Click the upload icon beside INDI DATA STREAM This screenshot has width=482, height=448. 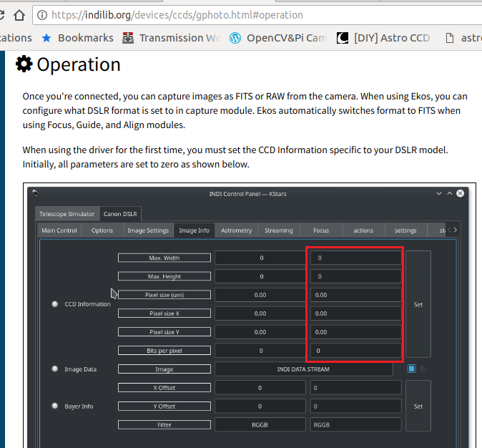point(423,369)
